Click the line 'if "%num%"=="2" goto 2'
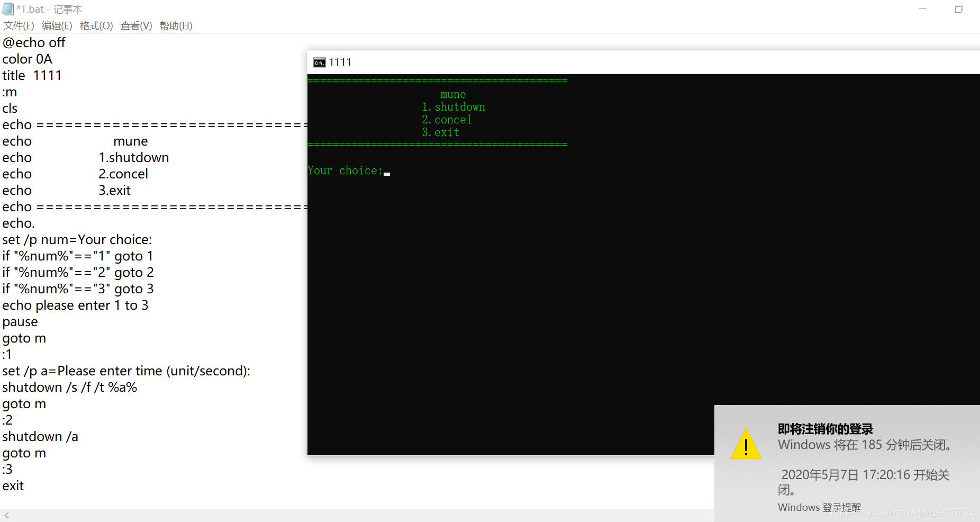Image resolution: width=980 pixels, height=522 pixels. coord(78,272)
